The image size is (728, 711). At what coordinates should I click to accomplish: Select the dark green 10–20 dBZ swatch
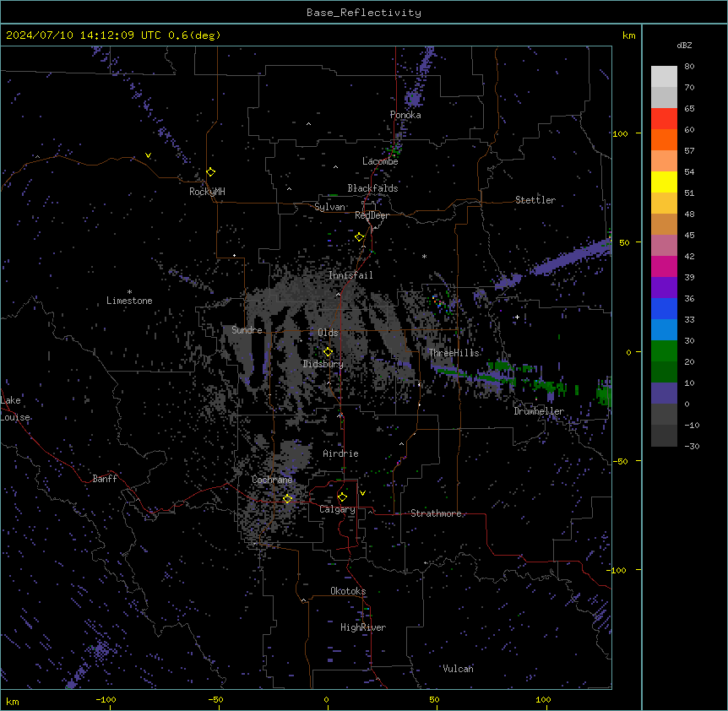664,372
